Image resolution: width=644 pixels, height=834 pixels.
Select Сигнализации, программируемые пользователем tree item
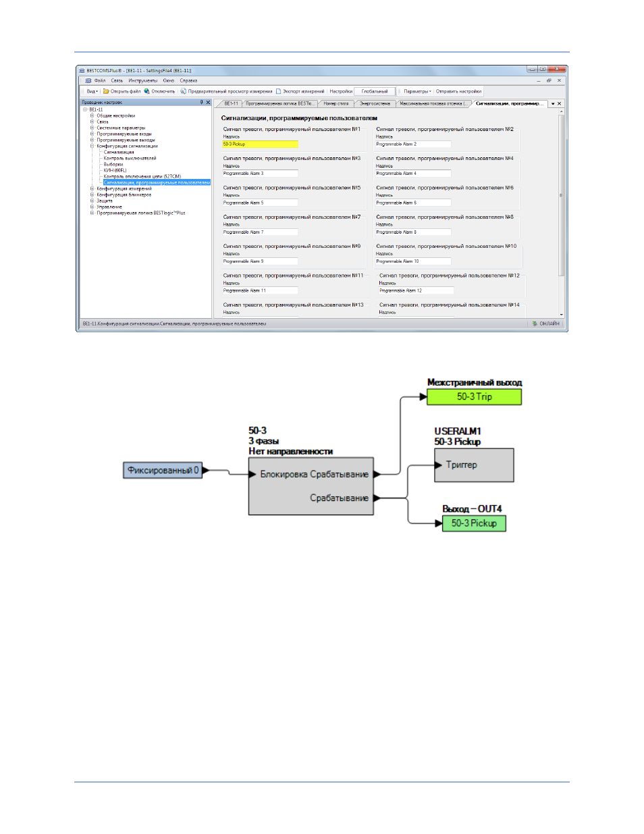(157, 182)
